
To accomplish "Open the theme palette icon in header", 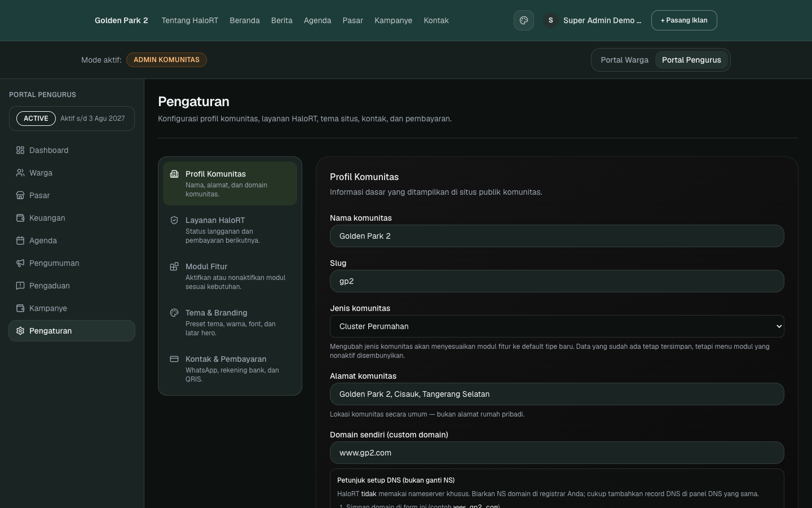I will (x=523, y=20).
